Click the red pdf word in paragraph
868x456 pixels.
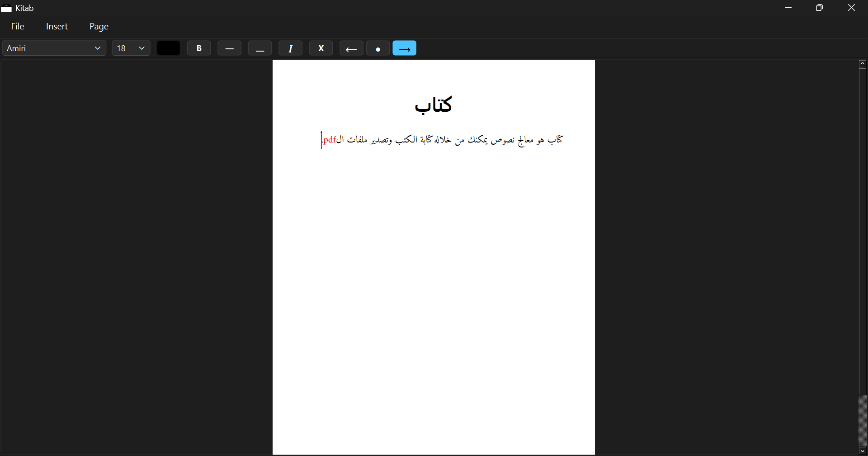pos(330,140)
